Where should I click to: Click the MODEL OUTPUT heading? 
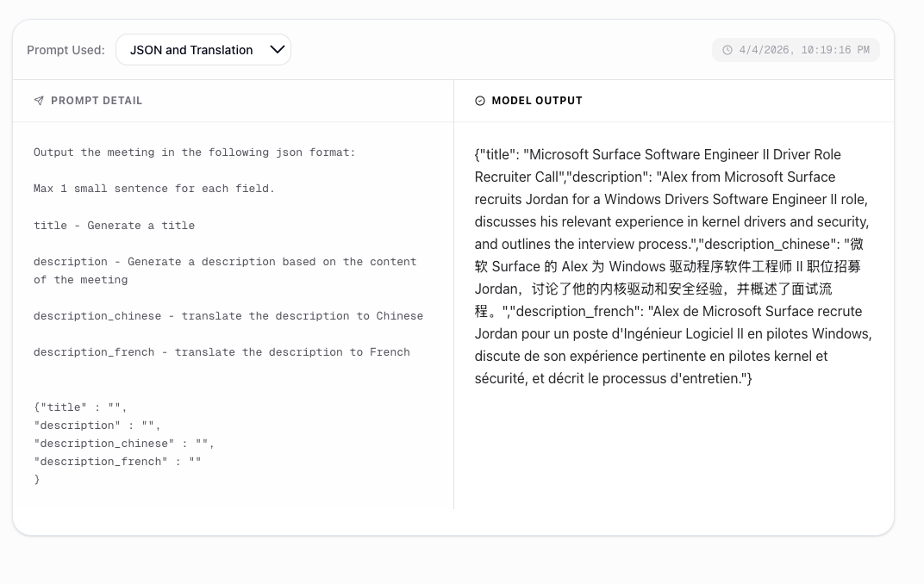tap(537, 101)
